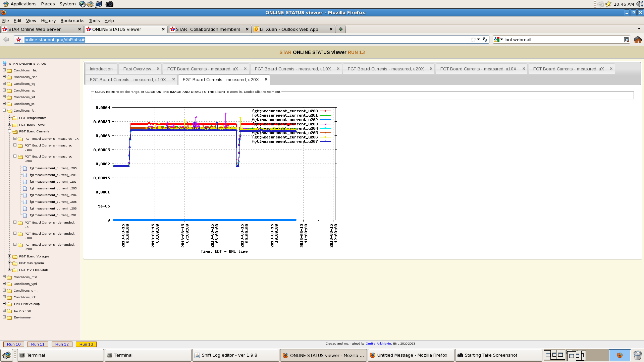
Task: Click the show desktop icon in bottom panel
Action: (7, 355)
